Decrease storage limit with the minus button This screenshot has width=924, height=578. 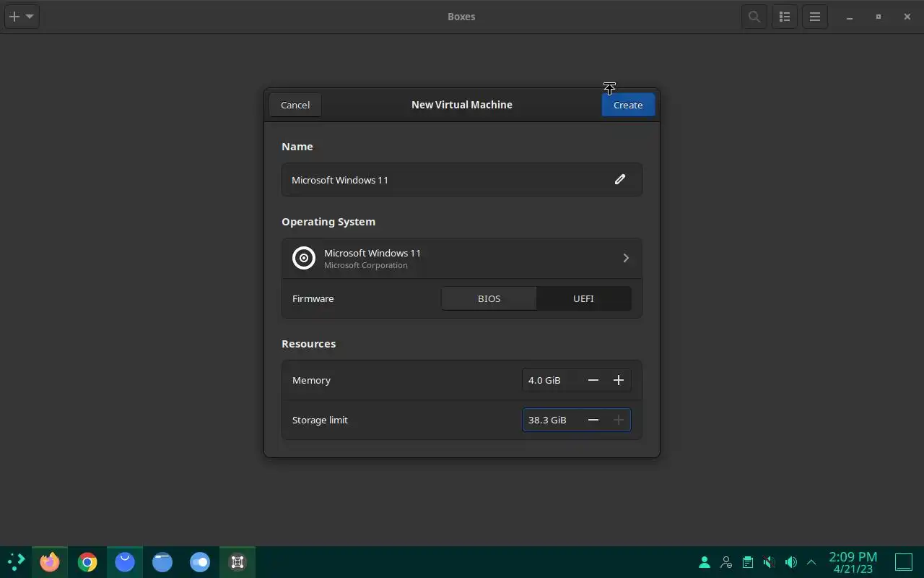coord(593,420)
